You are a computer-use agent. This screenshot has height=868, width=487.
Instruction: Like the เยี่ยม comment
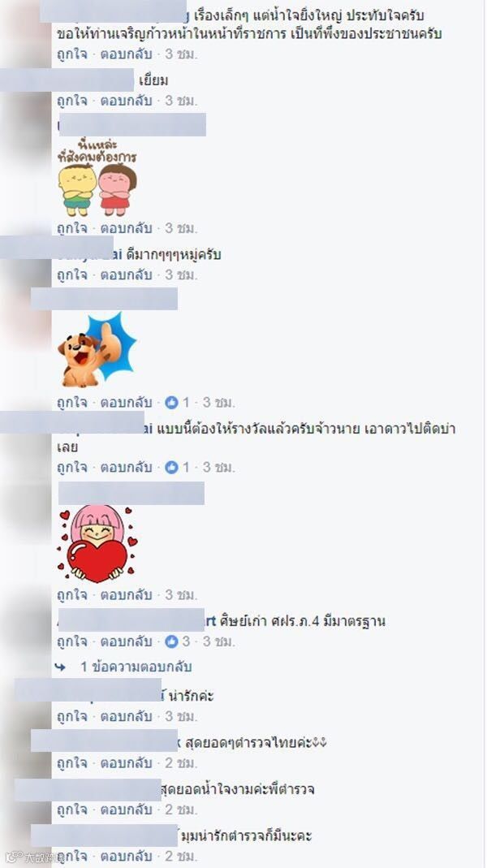tap(72, 101)
